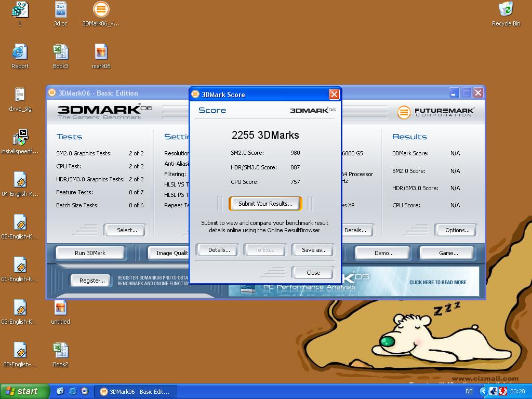This screenshot has width=532, height=399.
Task: Select 3DMark06 - Basic Edit... taskbar button
Action: click(x=136, y=392)
